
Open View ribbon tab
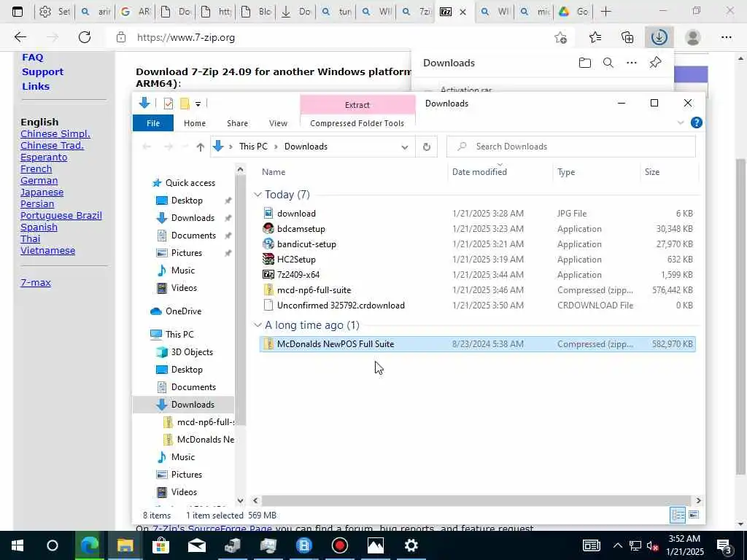coord(278,122)
